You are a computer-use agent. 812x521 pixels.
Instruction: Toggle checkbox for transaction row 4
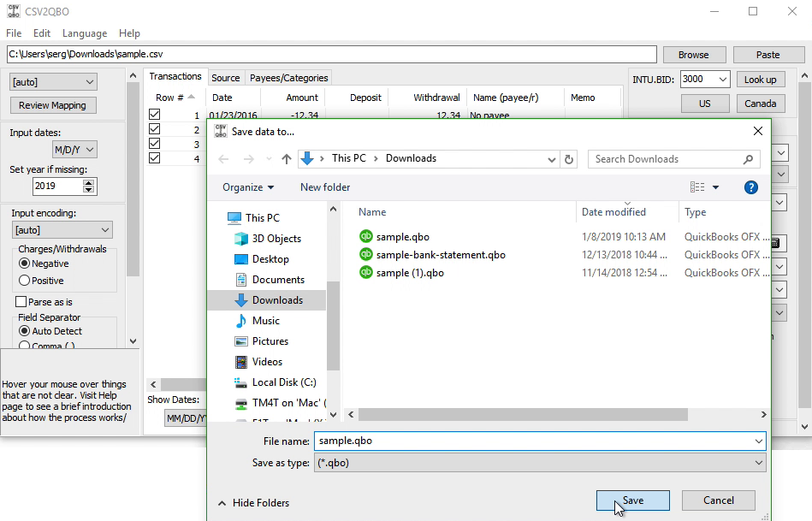[154, 158]
